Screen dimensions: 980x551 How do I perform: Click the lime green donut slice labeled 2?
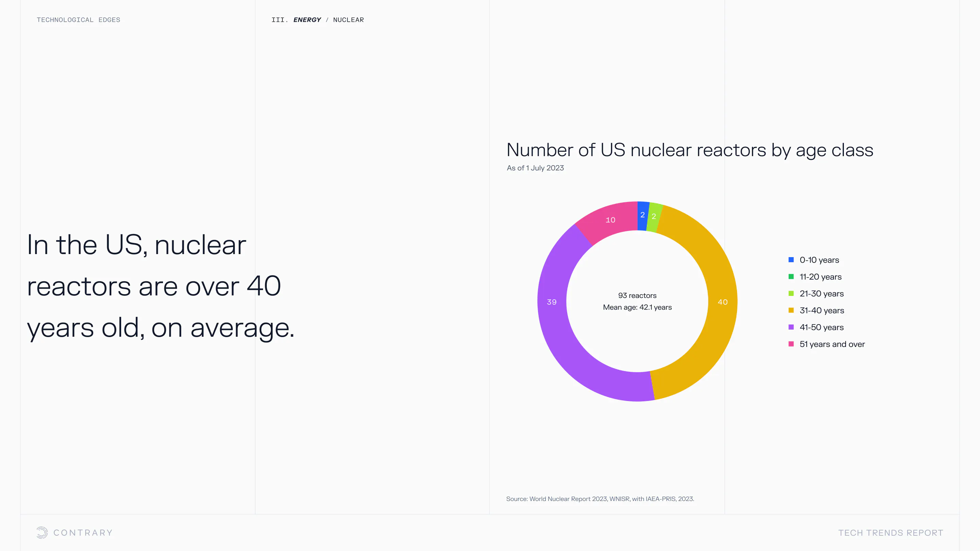pos(654,217)
